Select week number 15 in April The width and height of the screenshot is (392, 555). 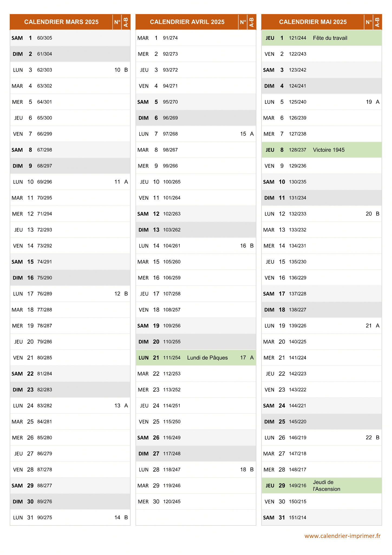243,134
